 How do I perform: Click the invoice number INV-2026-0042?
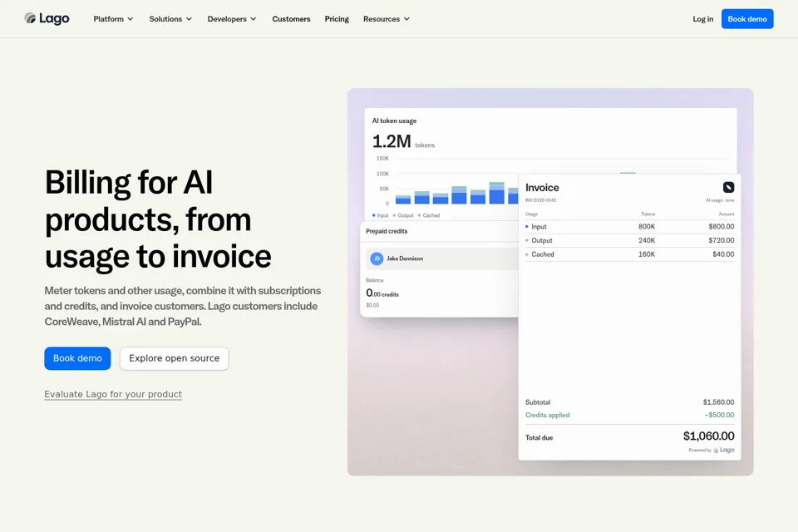(x=540, y=200)
